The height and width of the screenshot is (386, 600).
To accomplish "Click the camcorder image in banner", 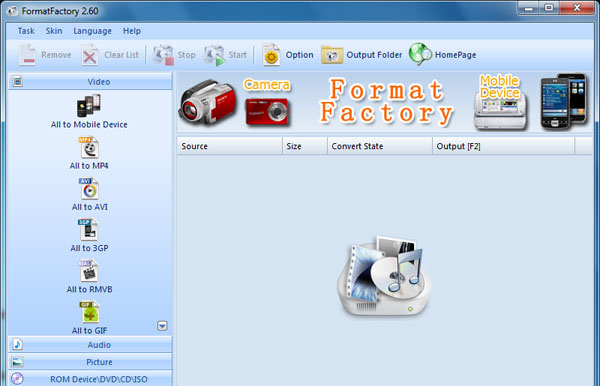I will [207, 102].
